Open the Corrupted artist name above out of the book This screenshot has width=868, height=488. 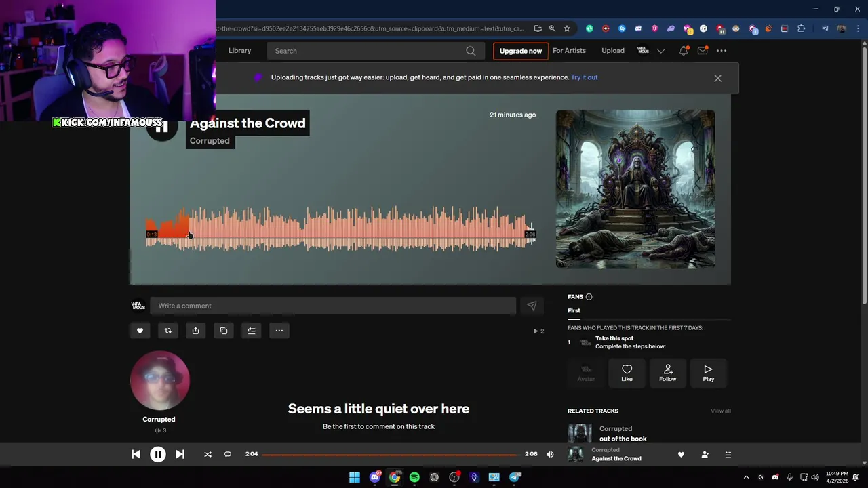(616, 429)
